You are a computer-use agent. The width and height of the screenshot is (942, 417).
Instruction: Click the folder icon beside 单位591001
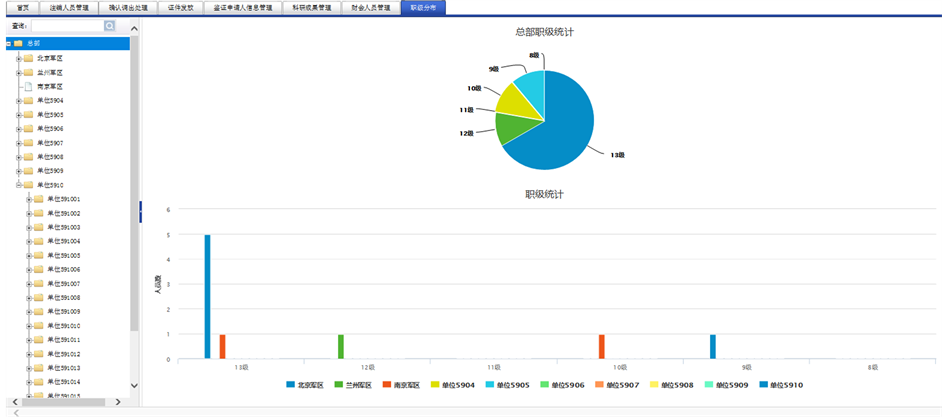click(x=38, y=199)
